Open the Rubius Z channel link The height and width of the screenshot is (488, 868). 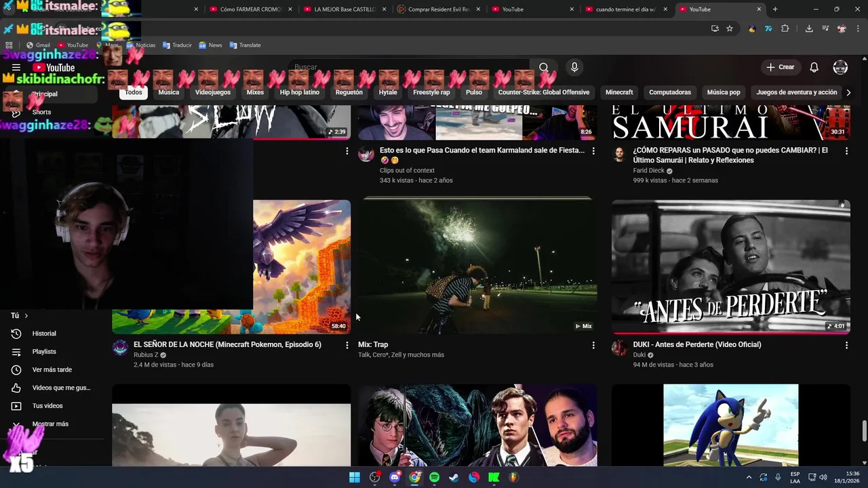146,355
